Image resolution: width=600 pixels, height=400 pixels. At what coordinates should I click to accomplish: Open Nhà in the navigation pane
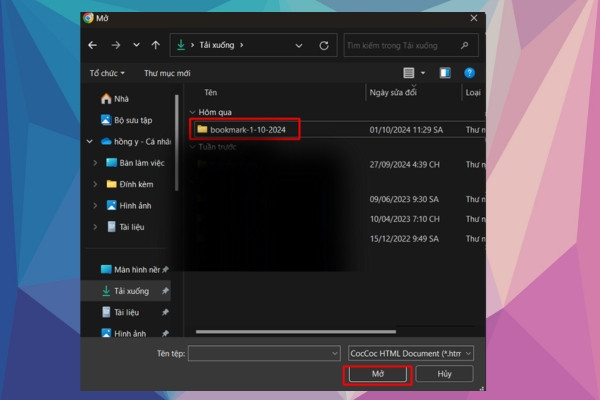pyautogui.click(x=114, y=99)
